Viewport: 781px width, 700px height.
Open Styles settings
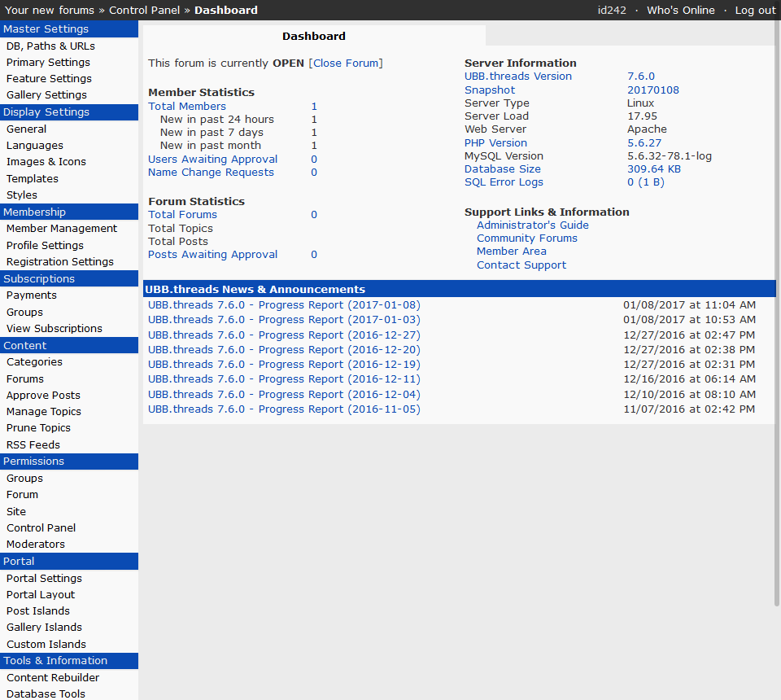pyautogui.click(x=22, y=195)
